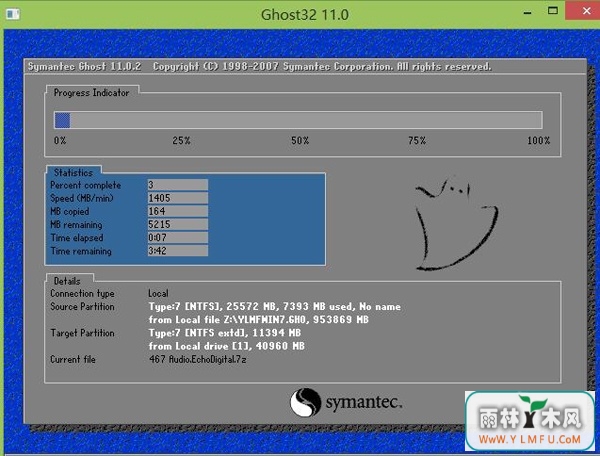Click the Symantec Ghost 11.0.2 copyright header
This screenshot has height=456, width=600.
pyautogui.click(x=259, y=67)
